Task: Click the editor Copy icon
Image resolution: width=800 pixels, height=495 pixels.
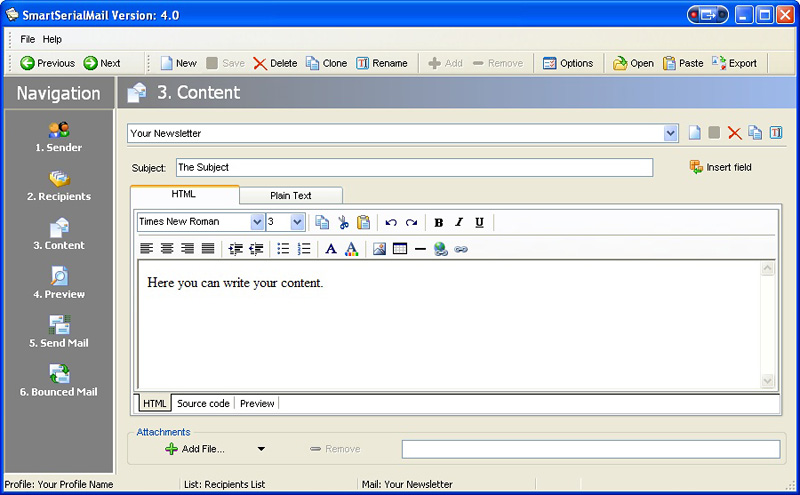Action: point(322,222)
